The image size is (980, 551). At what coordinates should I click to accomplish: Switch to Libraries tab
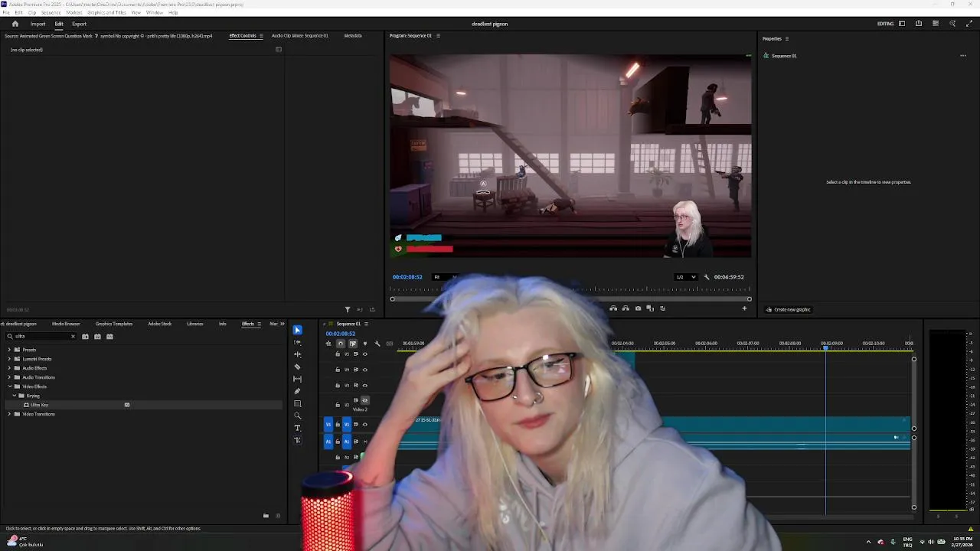click(195, 324)
